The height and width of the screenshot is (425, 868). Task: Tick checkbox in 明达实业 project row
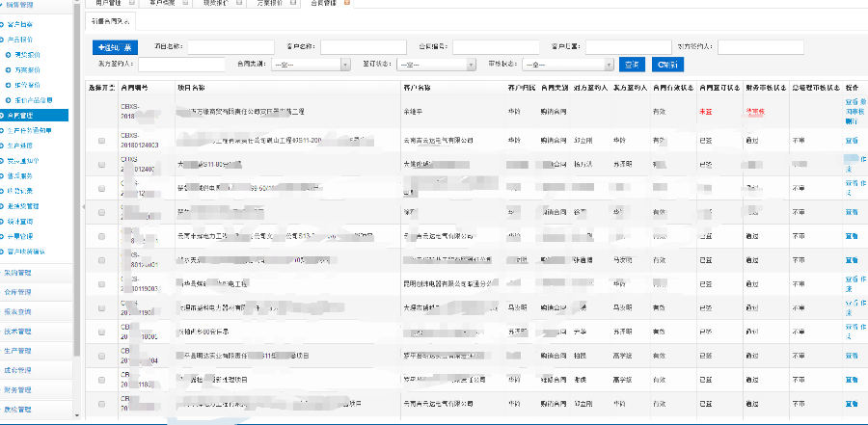pos(102,356)
